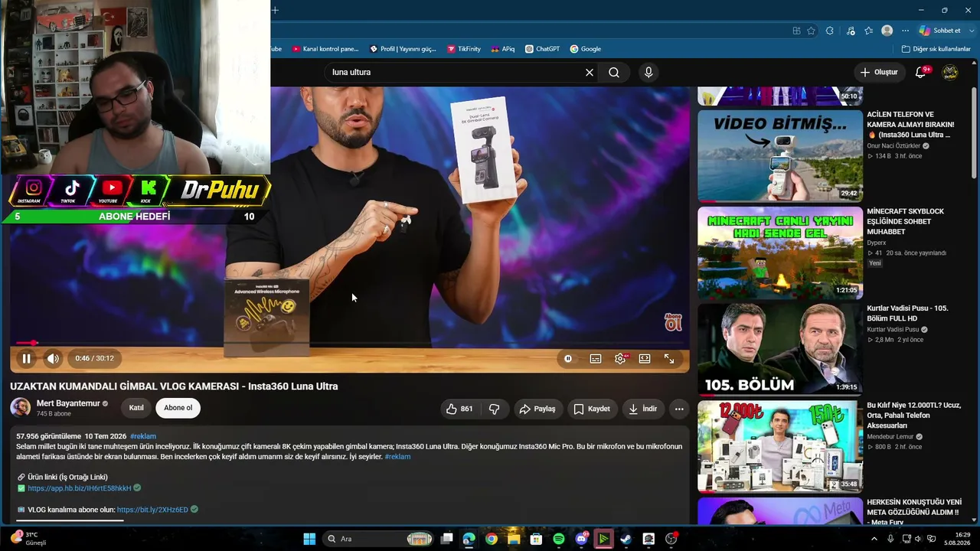Pause the YouTube video
The height and width of the screenshot is (551, 980).
(x=27, y=358)
